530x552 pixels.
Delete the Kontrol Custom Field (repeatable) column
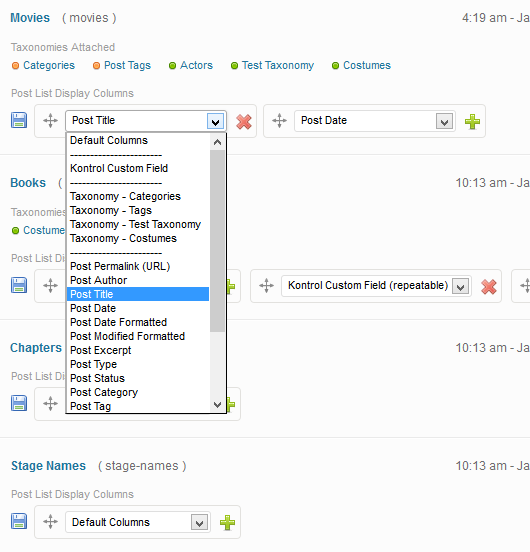[489, 287]
